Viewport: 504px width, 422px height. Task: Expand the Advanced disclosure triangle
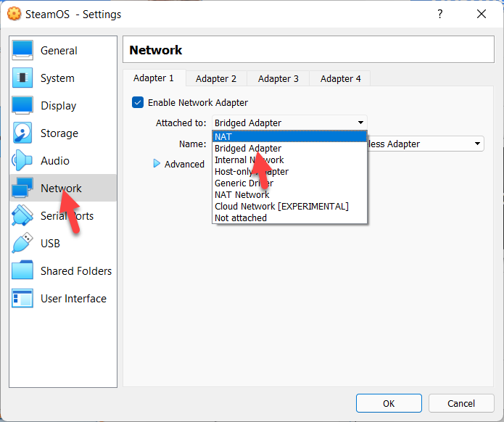point(157,164)
